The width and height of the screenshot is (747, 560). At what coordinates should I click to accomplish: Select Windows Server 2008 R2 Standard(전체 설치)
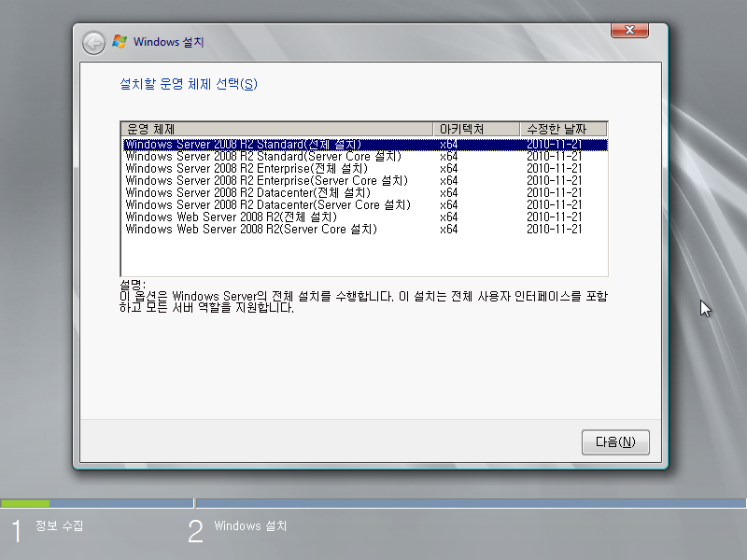(x=365, y=145)
